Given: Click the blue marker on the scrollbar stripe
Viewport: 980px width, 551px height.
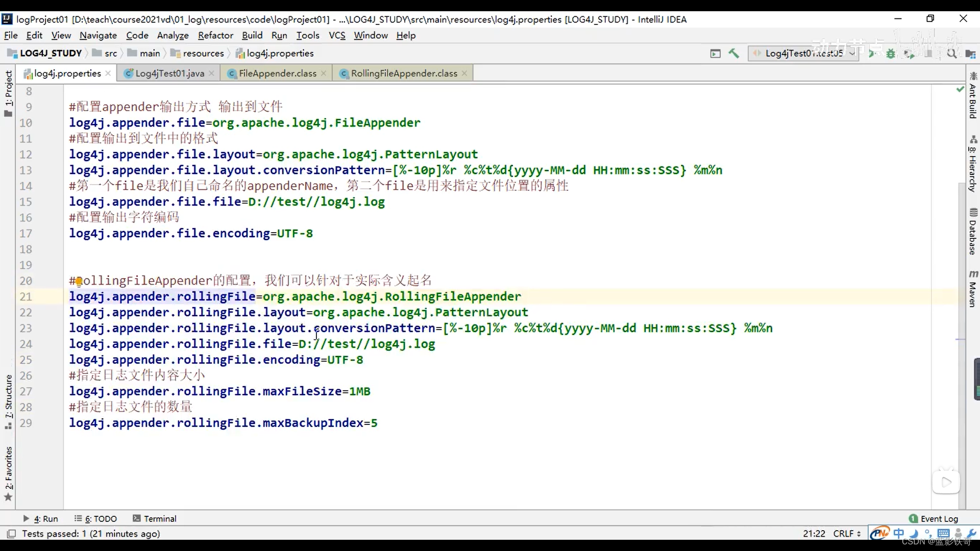Looking at the screenshot, I should pyautogui.click(x=961, y=339).
